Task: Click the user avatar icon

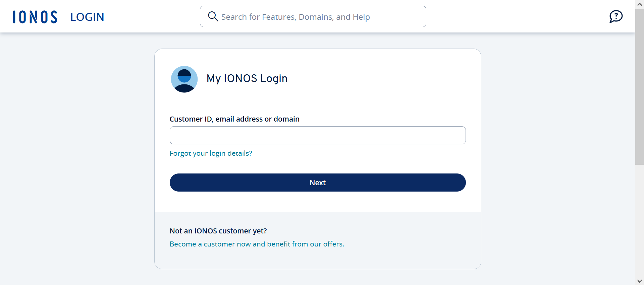Action: (184, 79)
